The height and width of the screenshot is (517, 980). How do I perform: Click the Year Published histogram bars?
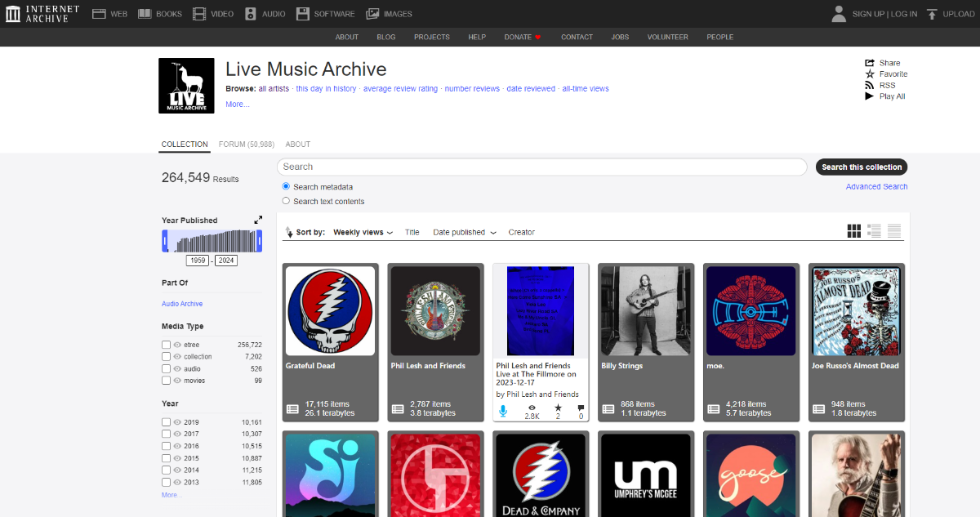click(212, 241)
